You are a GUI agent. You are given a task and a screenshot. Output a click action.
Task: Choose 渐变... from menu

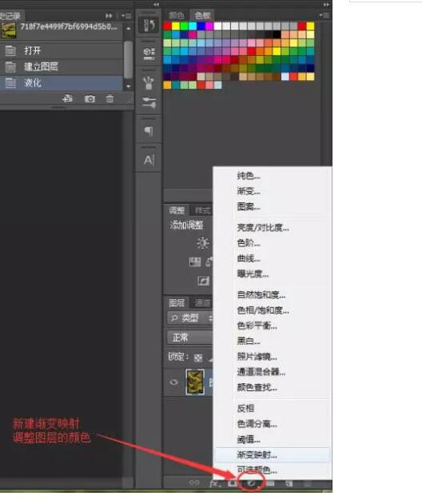coord(272,191)
